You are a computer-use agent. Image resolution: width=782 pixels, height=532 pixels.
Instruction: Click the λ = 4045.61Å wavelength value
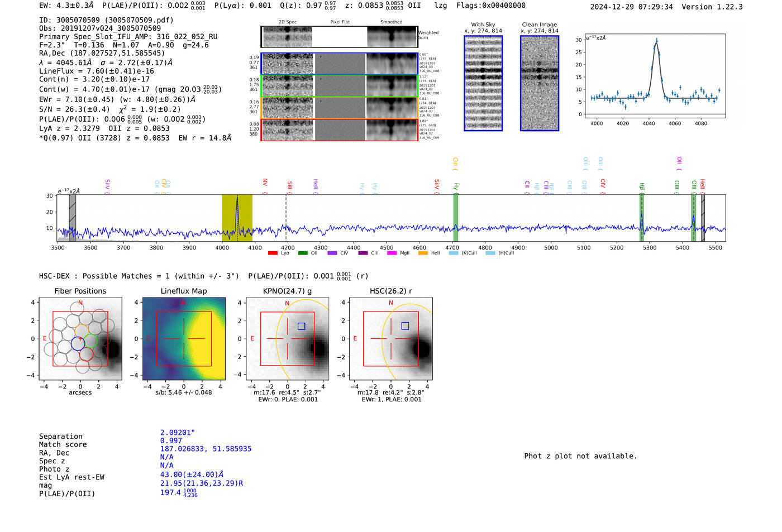pos(66,63)
